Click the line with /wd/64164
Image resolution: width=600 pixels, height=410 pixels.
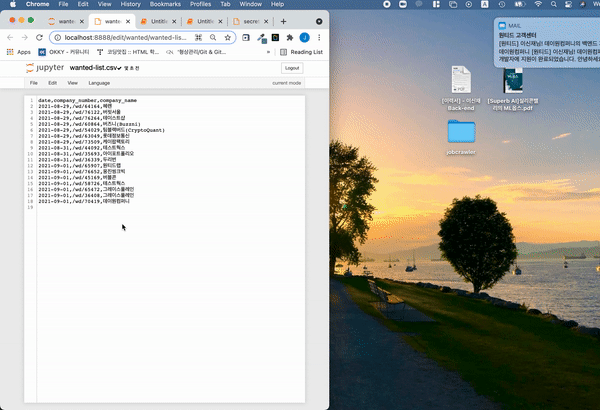pos(75,106)
